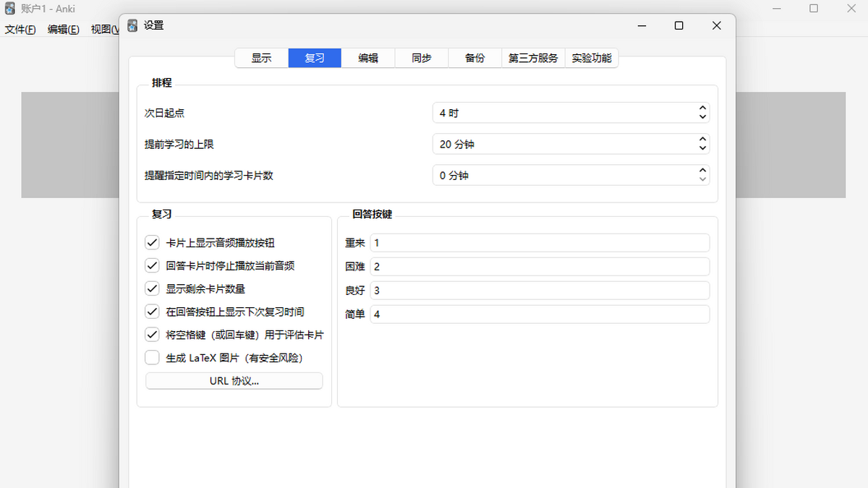Open the 同步 settings tab
The image size is (868, 488).
(422, 58)
